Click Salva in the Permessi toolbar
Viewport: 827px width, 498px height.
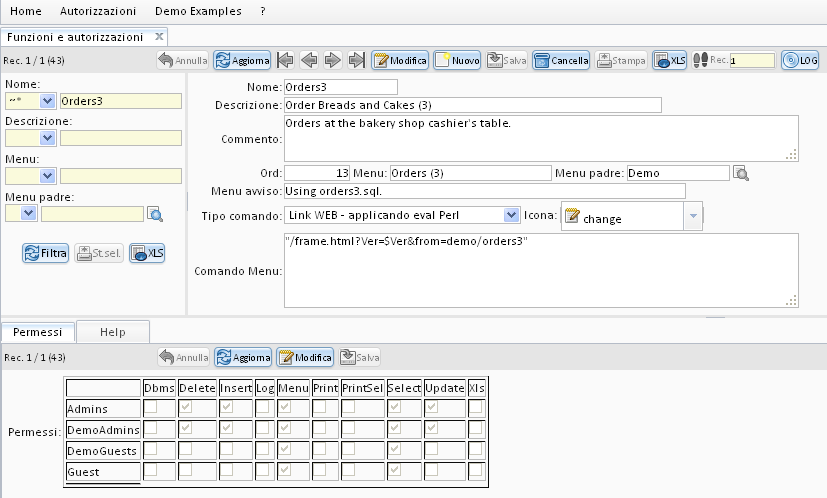[359, 357]
